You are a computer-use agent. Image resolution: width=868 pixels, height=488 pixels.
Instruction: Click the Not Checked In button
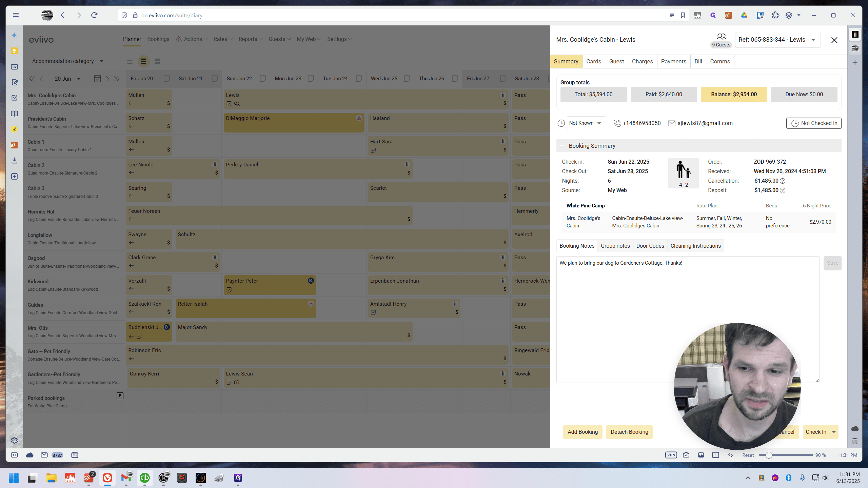pos(814,123)
